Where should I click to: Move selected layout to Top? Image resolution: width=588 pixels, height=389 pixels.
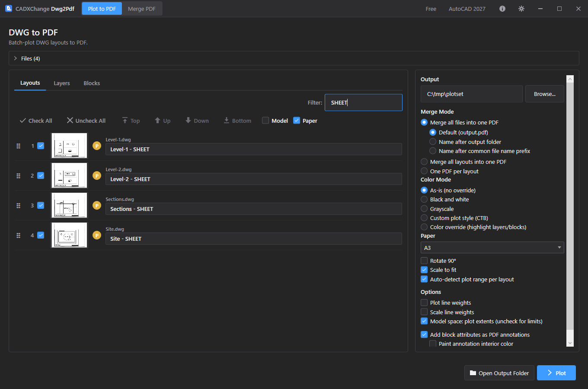pyautogui.click(x=131, y=121)
